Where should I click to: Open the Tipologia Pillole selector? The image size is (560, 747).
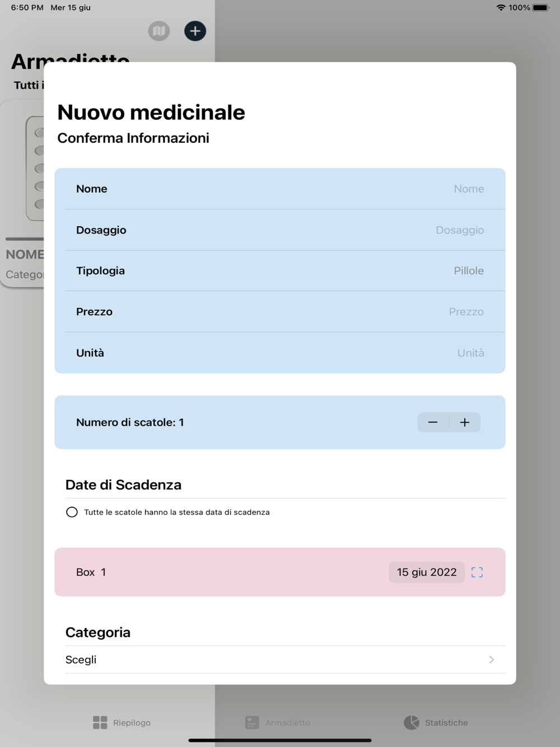pyautogui.click(x=469, y=271)
